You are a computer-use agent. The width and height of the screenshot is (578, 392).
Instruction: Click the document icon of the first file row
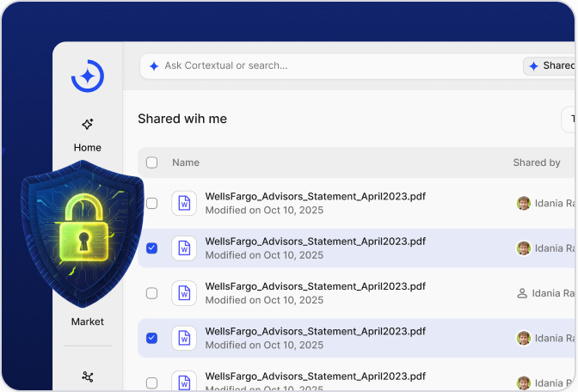tap(183, 204)
